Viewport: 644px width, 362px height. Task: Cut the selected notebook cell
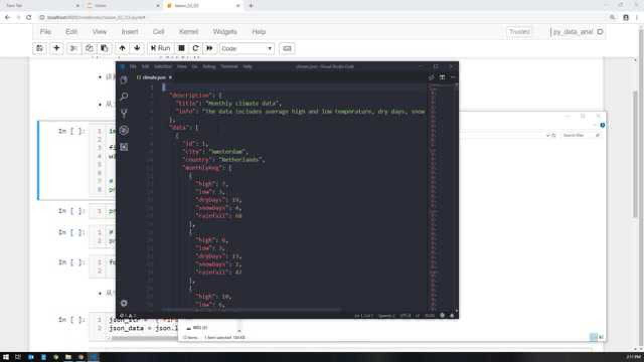click(x=73, y=48)
